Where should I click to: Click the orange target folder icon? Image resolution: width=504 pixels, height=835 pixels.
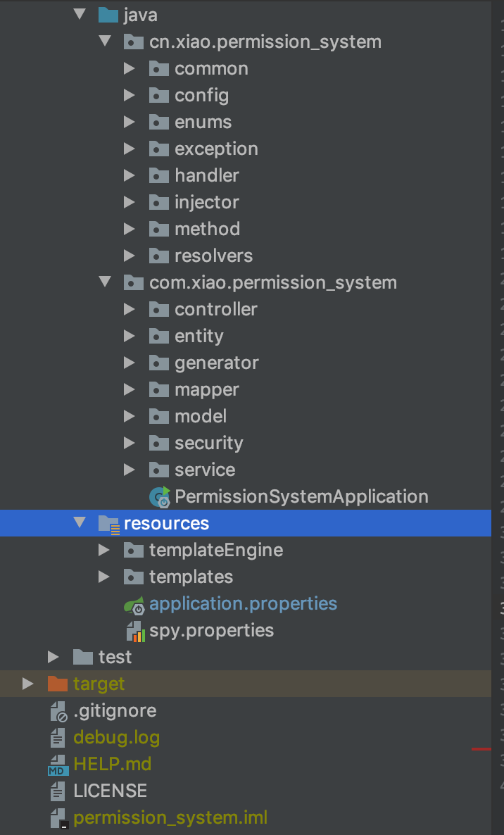[58, 684]
